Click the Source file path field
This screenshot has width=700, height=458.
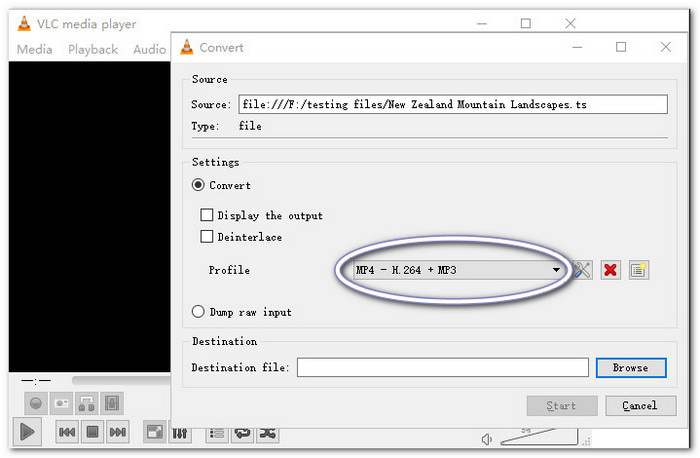453,104
